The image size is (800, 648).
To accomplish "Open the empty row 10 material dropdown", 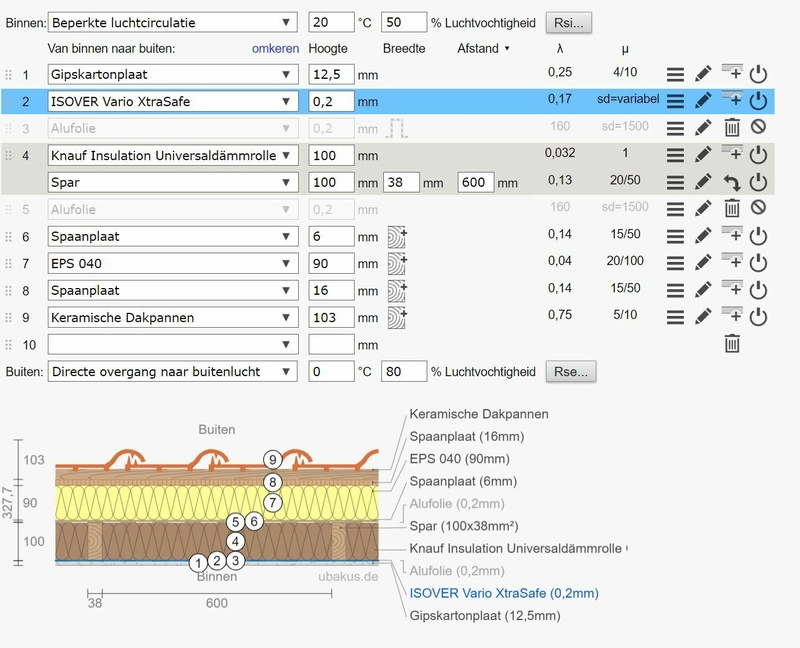I will [172, 345].
